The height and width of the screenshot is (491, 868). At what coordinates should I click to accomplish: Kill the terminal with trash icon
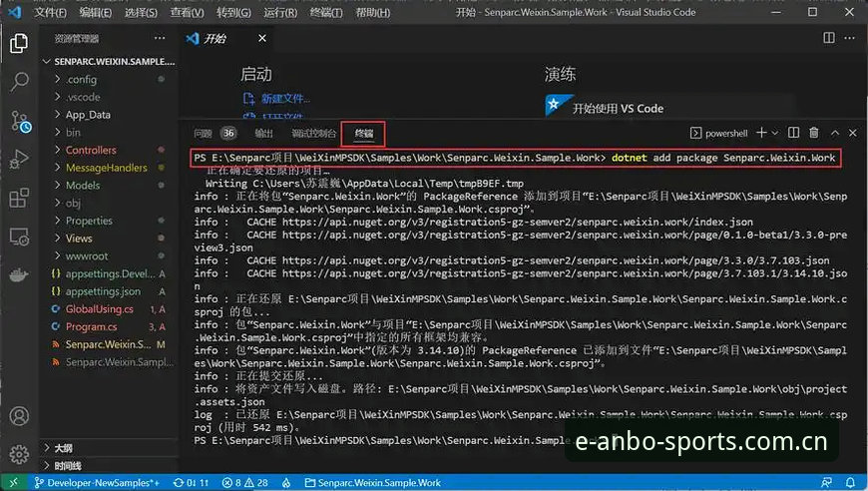(814, 133)
